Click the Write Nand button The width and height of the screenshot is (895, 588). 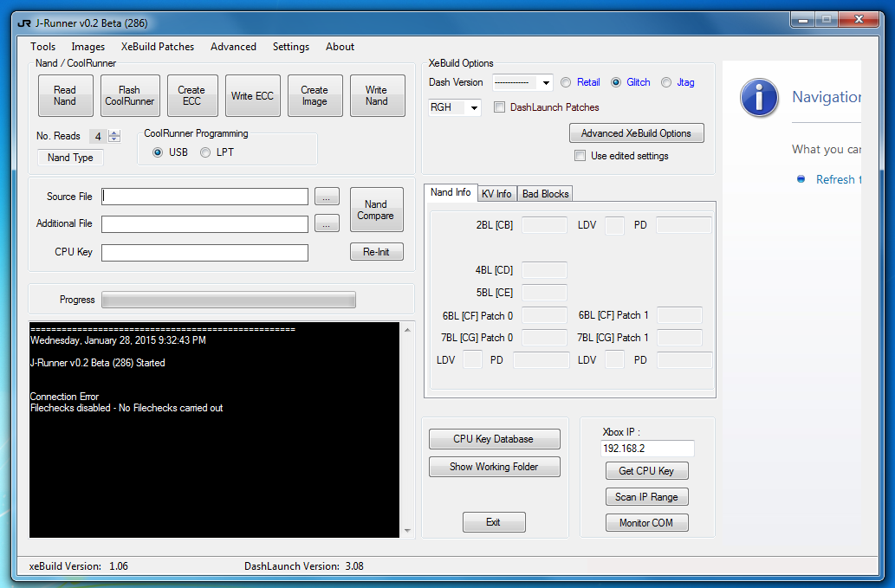click(x=377, y=96)
